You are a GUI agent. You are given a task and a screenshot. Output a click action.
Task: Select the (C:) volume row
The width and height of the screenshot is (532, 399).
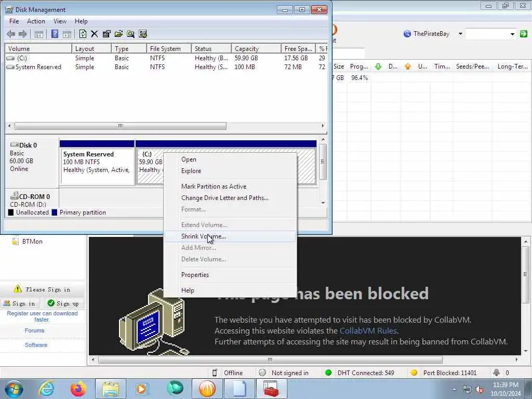tap(166, 58)
